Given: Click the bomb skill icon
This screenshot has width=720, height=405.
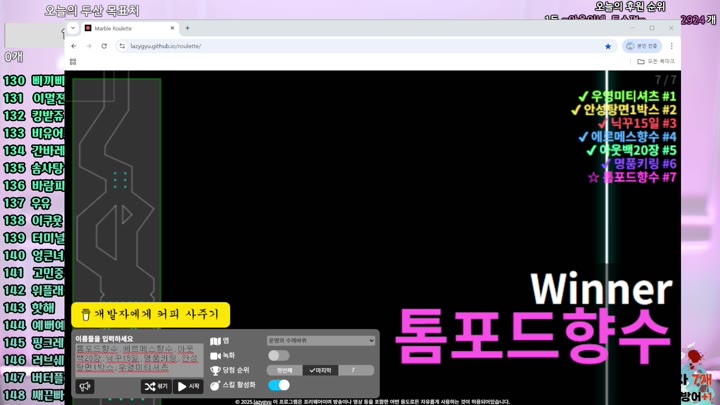Looking at the screenshot, I should [215, 385].
